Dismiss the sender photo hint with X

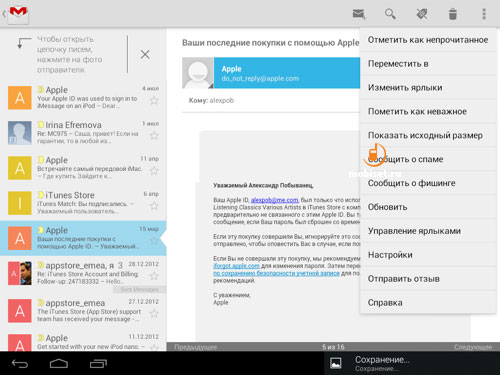(145, 54)
